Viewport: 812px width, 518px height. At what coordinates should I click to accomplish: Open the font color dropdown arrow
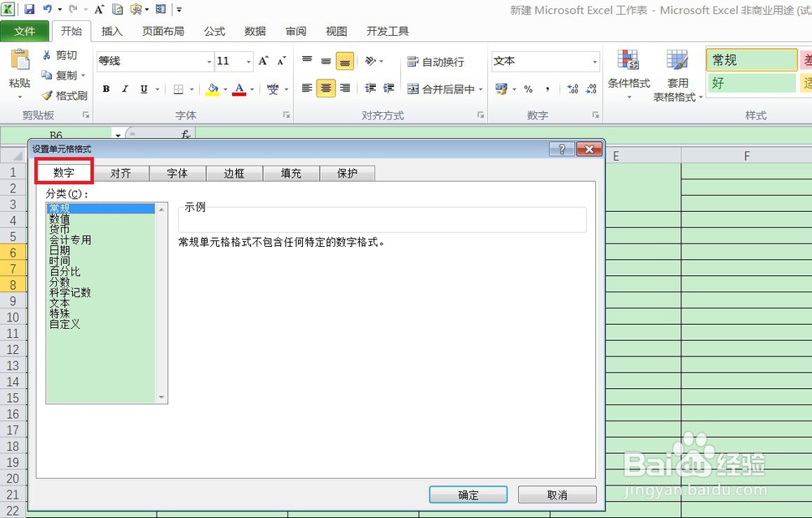point(253,89)
